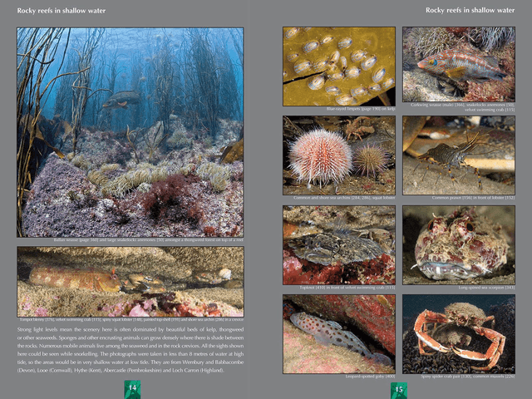Click the green page 15 marker
Image resolution: width=532 pixels, height=399 pixels.
[x=399, y=388]
